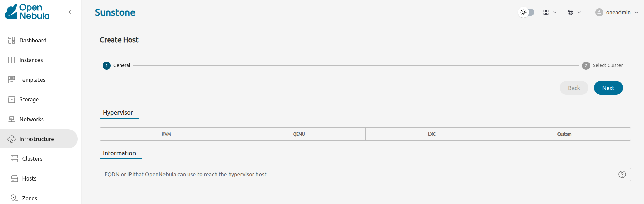Image resolution: width=644 pixels, height=204 pixels.
Task: Click the Networks icon in sidebar
Action: pyautogui.click(x=12, y=119)
